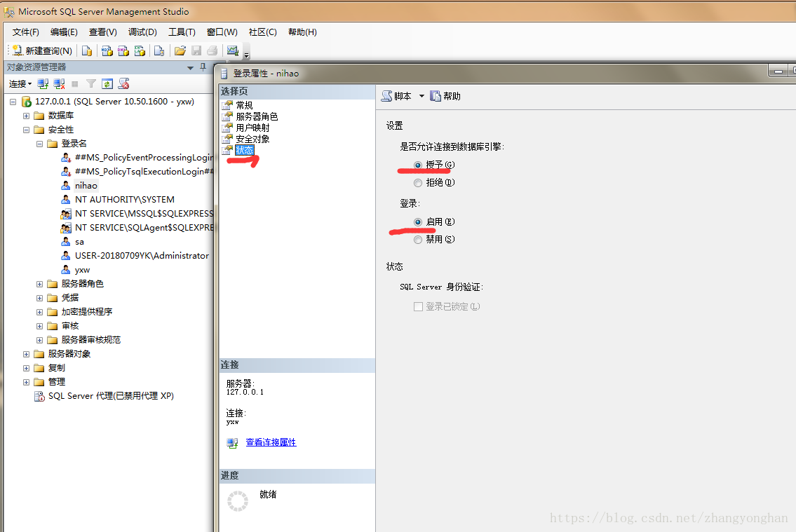Open the 连接 dropdown in Object Explorer

(20, 83)
